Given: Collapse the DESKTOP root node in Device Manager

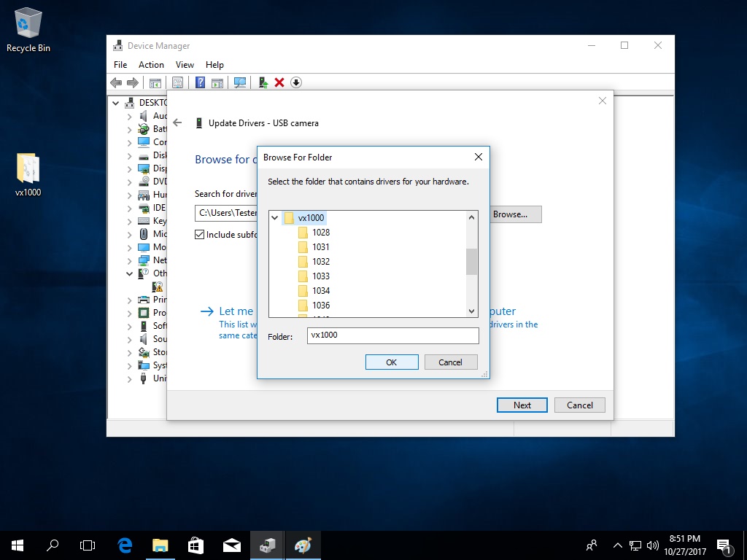Looking at the screenshot, I should tap(116, 103).
